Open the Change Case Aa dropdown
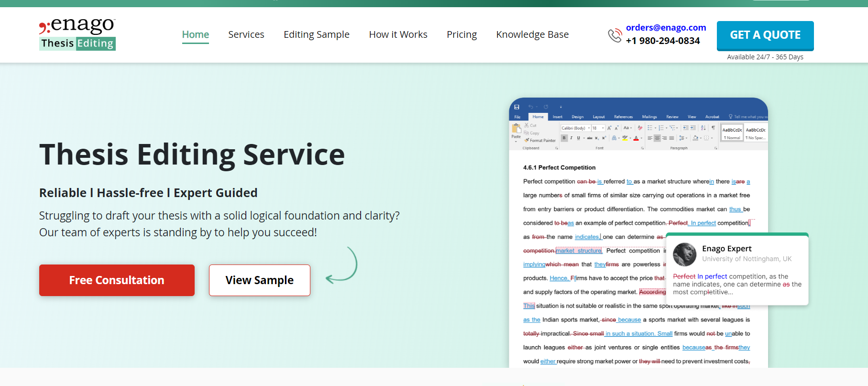868x386 pixels. [x=627, y=128]
